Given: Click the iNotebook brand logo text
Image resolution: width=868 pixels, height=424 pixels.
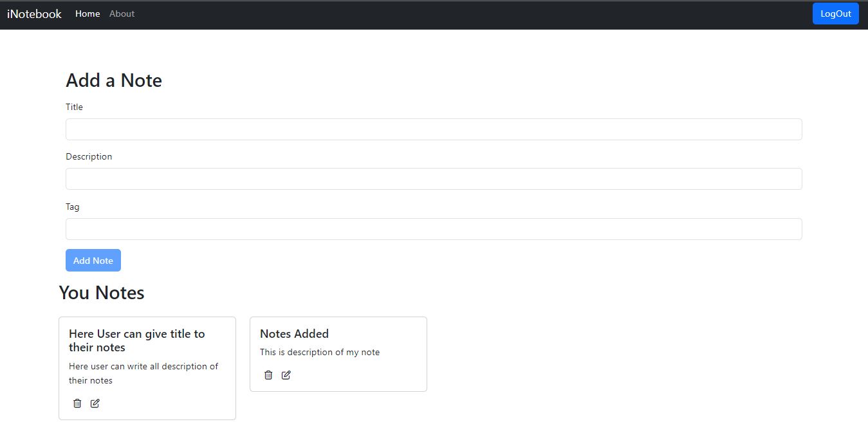Looking at the screenshot, I should [34, 14].
